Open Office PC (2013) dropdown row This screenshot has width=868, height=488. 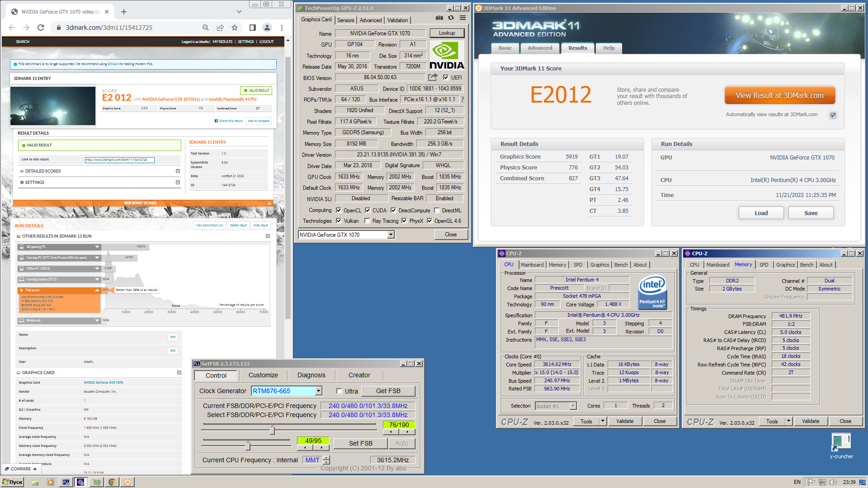tap(59, 268)
